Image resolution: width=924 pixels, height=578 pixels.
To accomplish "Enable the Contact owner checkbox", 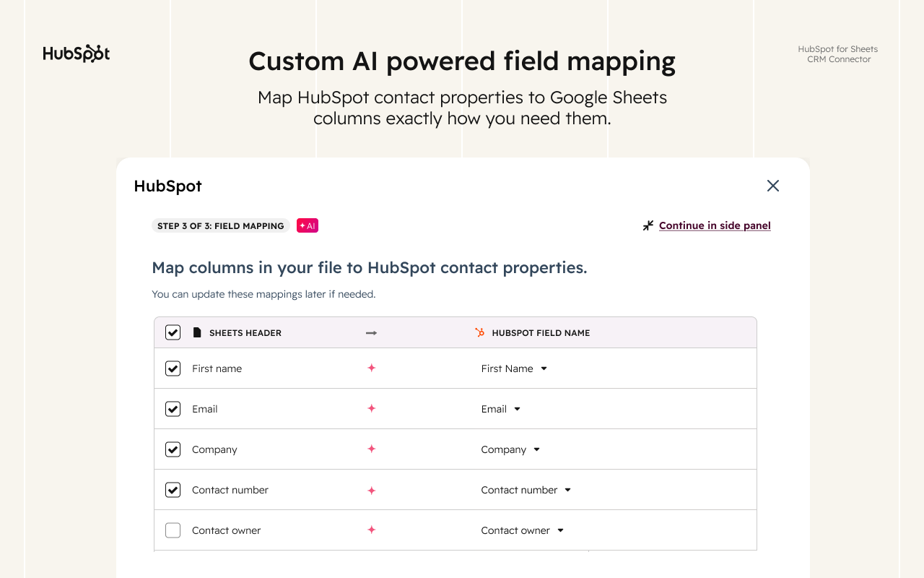I will [173, 530].
